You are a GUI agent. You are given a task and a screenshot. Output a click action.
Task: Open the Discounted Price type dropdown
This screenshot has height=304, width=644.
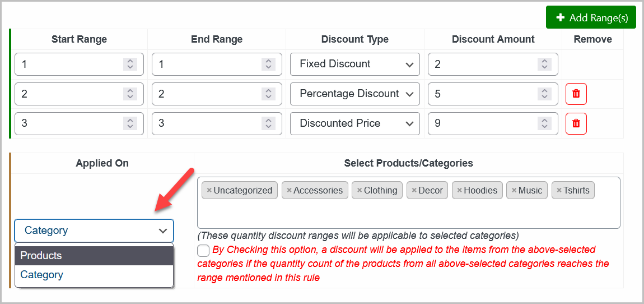[354, 123]
